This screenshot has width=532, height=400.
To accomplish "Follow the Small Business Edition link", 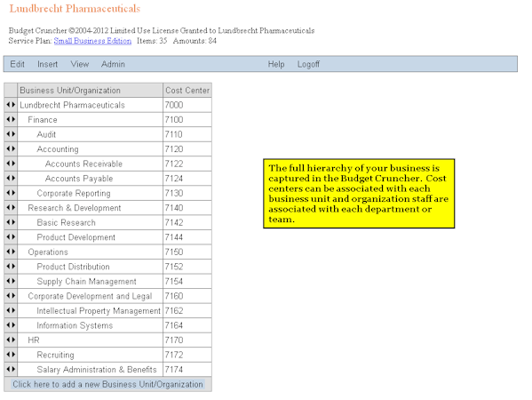I will coord(92,41).
